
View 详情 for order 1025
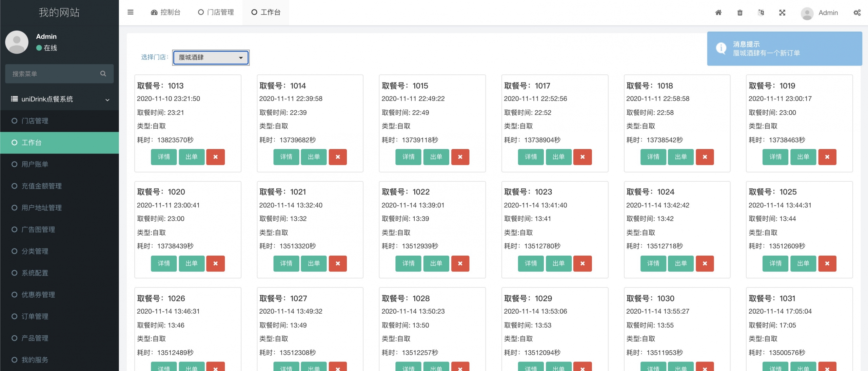click(x=775, y=263)
